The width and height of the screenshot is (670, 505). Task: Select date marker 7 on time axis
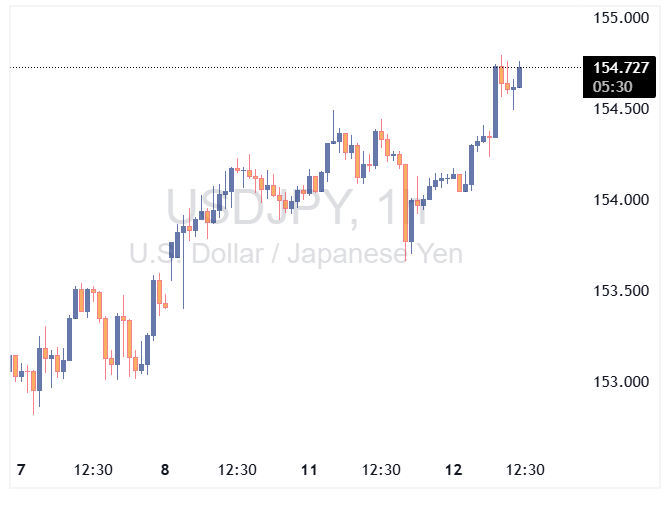pyautogui.click(x=21, y=470)
